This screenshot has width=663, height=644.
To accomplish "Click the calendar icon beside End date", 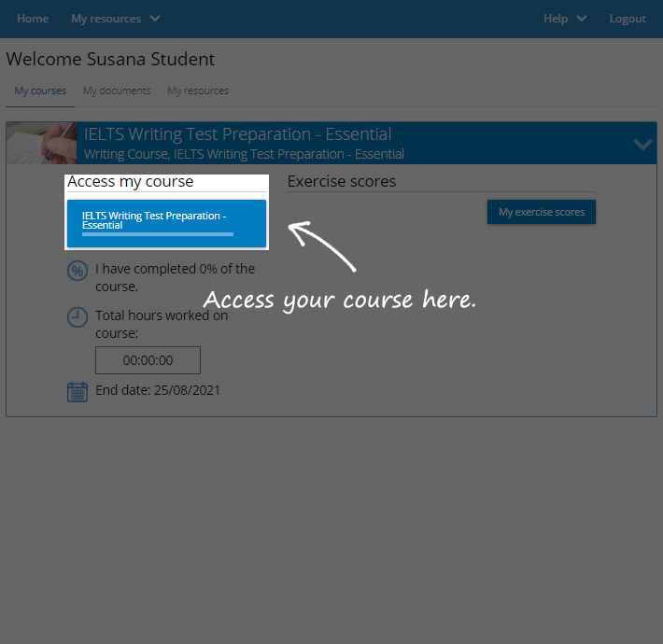I will coord(78,391).
